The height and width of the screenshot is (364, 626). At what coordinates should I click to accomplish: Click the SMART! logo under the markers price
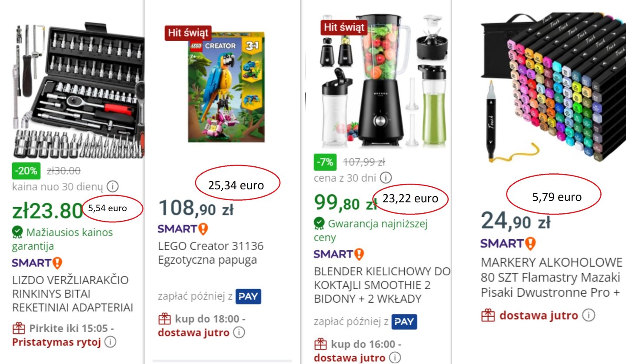pyautogui.click(x=508, y=243)
